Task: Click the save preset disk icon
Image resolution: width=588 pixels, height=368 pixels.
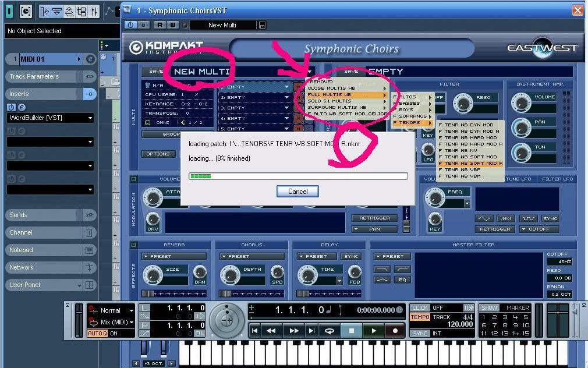Action: coord(262,25)
